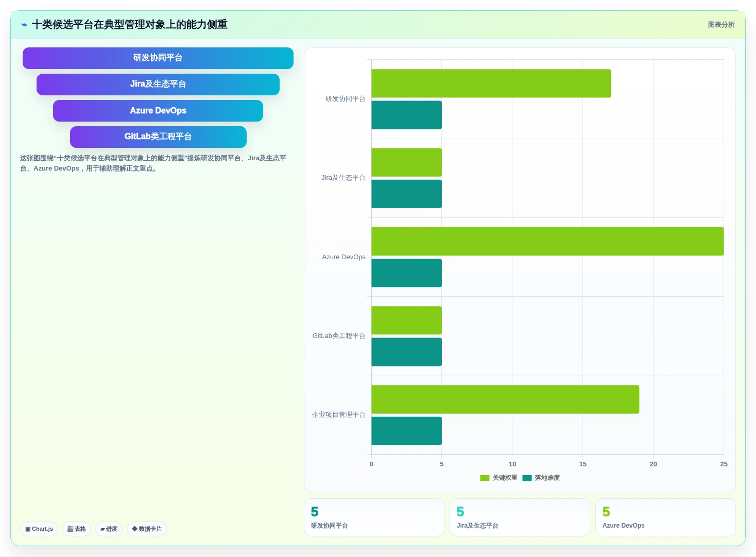Click Azure DevOps green 关键权重 bar
The width and height of the screenshot is (756, 557).
(547, 241)
